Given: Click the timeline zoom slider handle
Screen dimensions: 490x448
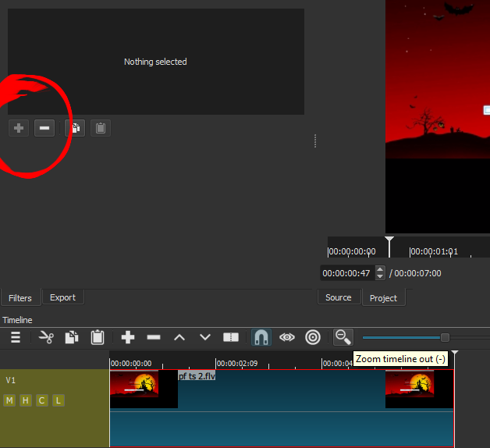Looking at the screenshot, I should point(445,337).
